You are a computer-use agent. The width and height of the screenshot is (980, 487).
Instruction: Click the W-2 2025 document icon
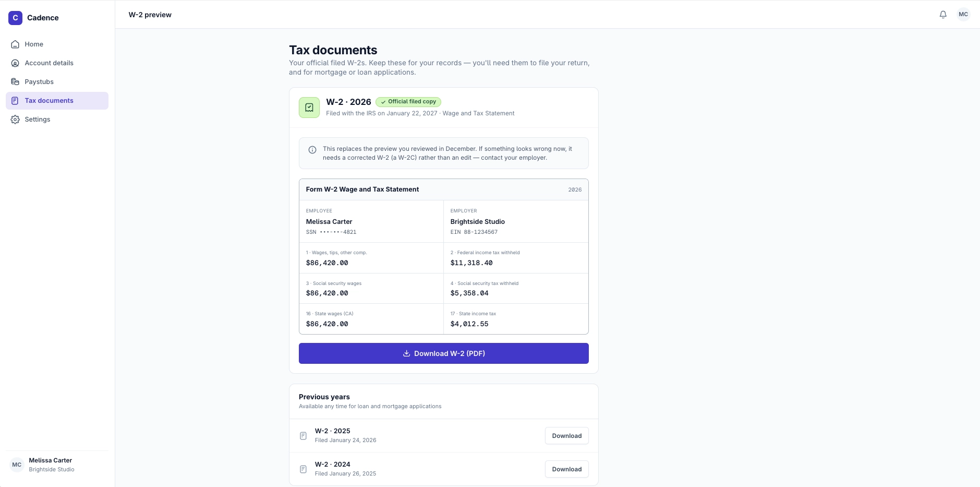(x=303, y=436)
